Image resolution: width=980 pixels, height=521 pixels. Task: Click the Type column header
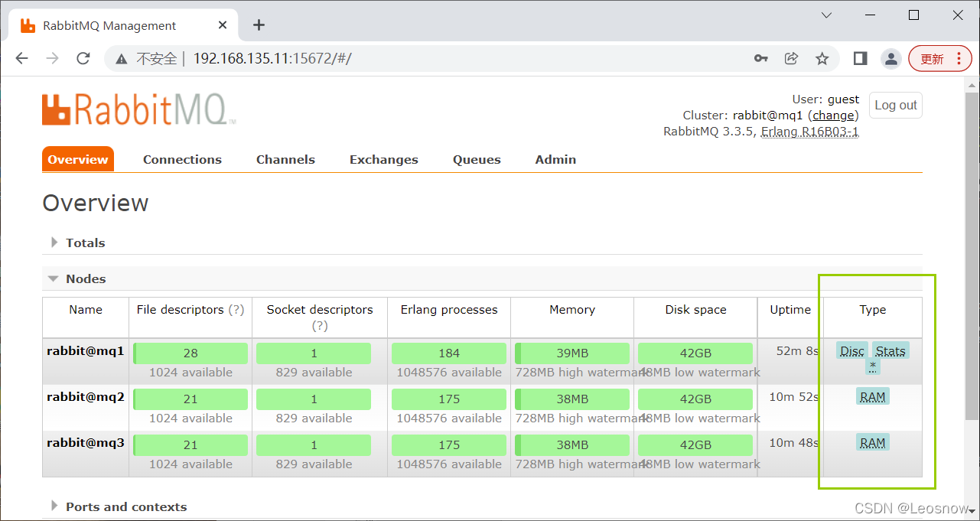coord(873,310)
